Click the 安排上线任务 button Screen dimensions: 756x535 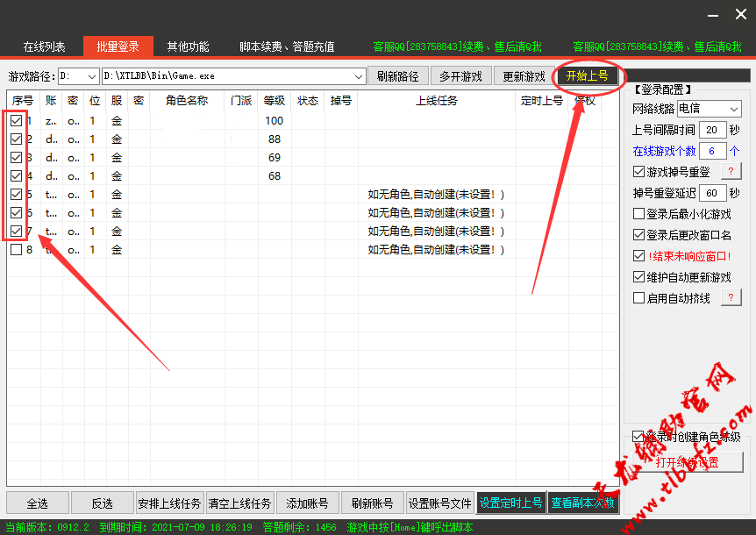click(169, 503)
